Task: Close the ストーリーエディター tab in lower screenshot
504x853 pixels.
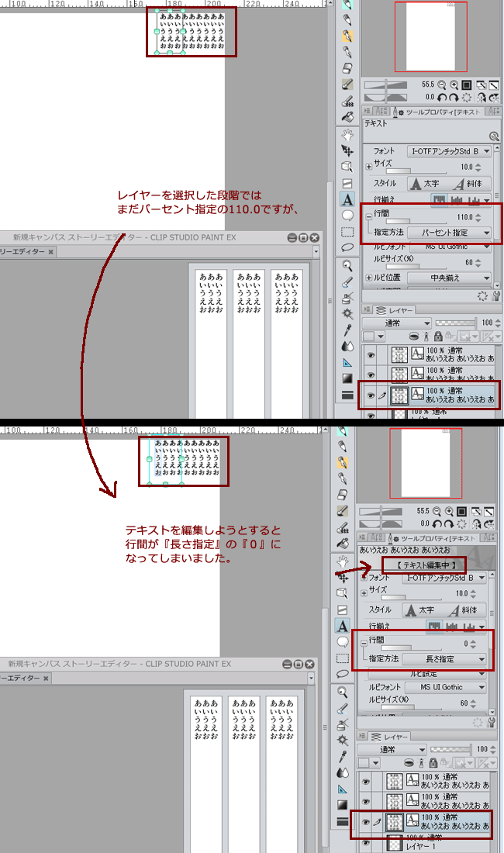Action: (46, 679)
